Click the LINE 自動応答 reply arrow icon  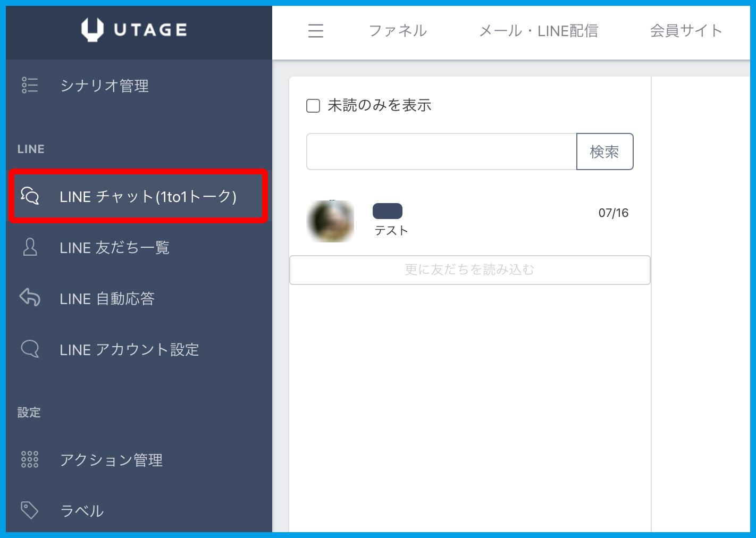tap(30, 298)
